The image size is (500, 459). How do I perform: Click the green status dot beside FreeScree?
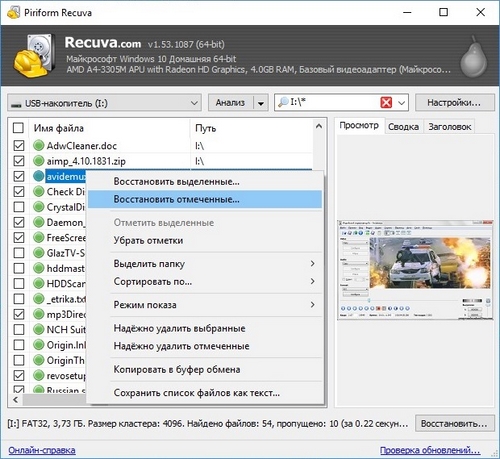pos(39,237)
